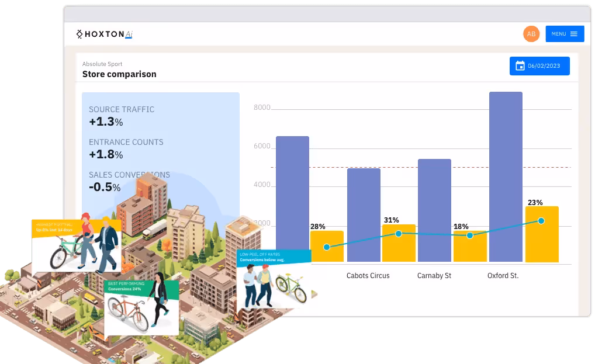The height and width of the screenshot is (364, 595).
Task: Click the line point on Oxford St.
Action: tap(541, 221)
